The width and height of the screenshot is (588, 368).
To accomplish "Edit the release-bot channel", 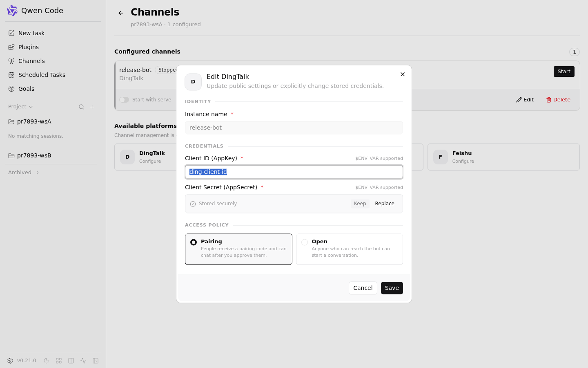I will click(x=525, y=100).
